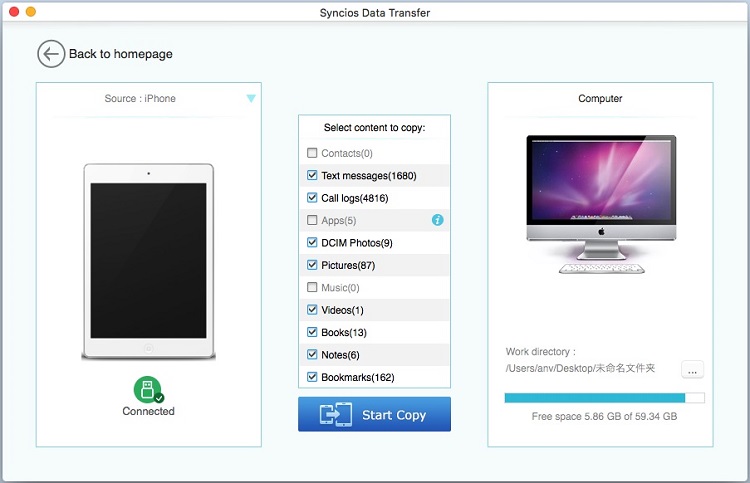Click the Apps info icon
The image size is (750, 483).
tap(437, 220)
